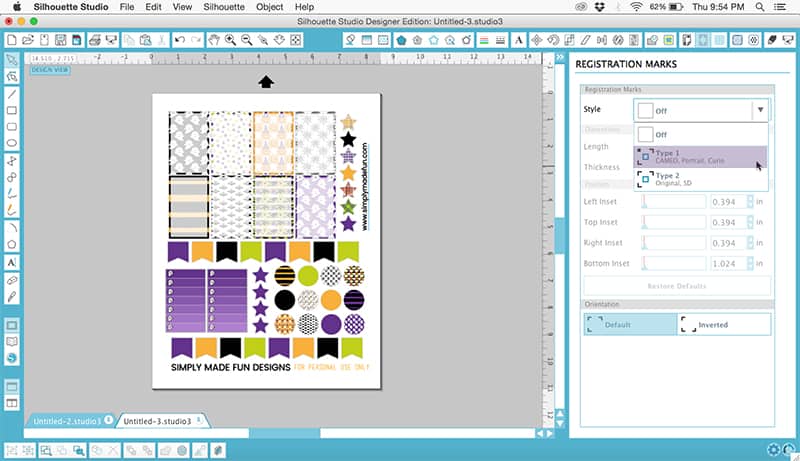Open the File menu
800x461 pixels.
coord(127,7)
